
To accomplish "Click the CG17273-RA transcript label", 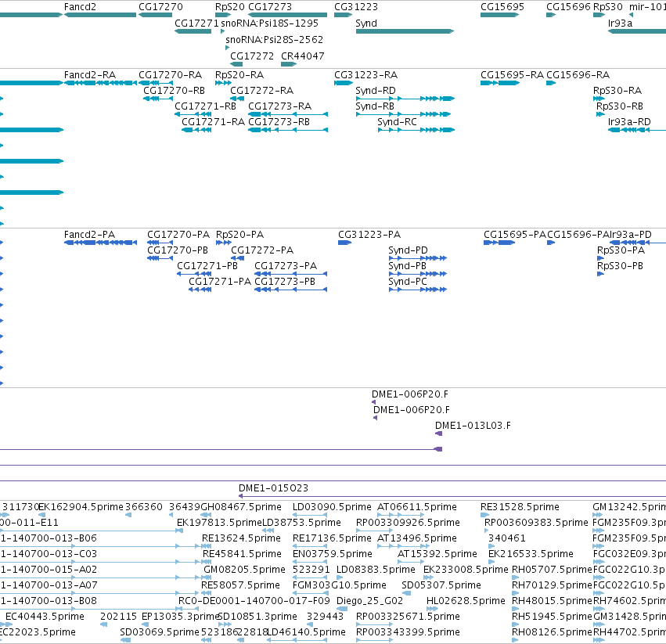I will point(280,106).
